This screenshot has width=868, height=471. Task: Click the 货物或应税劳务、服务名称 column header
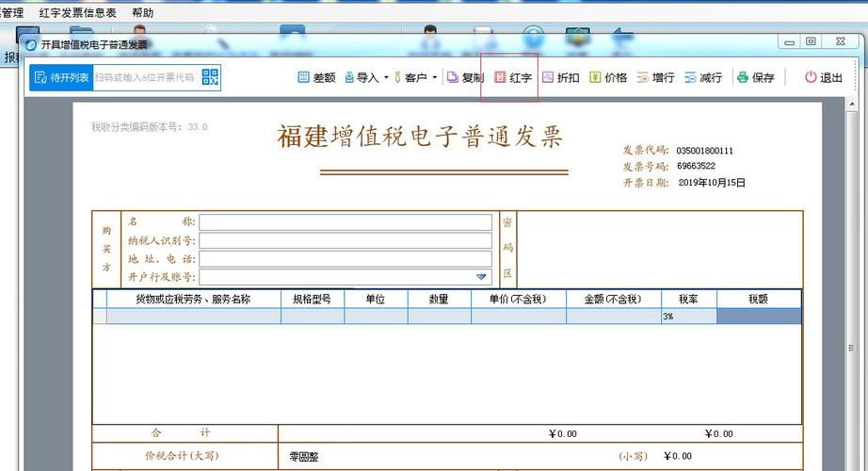click(x=193, y=300)
